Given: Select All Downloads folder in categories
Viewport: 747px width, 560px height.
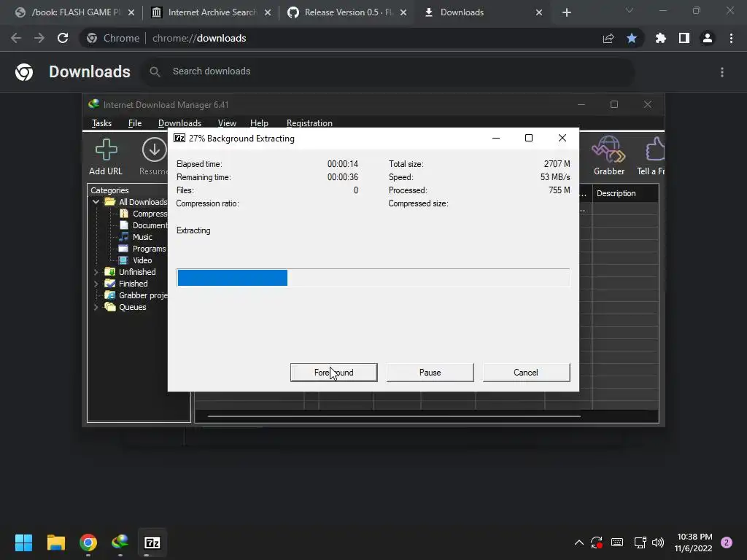Looking at the screenshot, I should 136,202.
